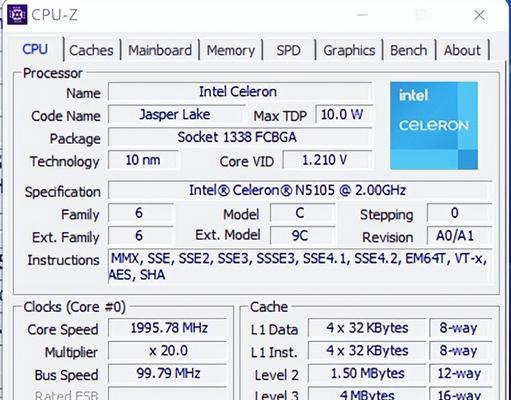Click the Family value field

coord(140,213)
